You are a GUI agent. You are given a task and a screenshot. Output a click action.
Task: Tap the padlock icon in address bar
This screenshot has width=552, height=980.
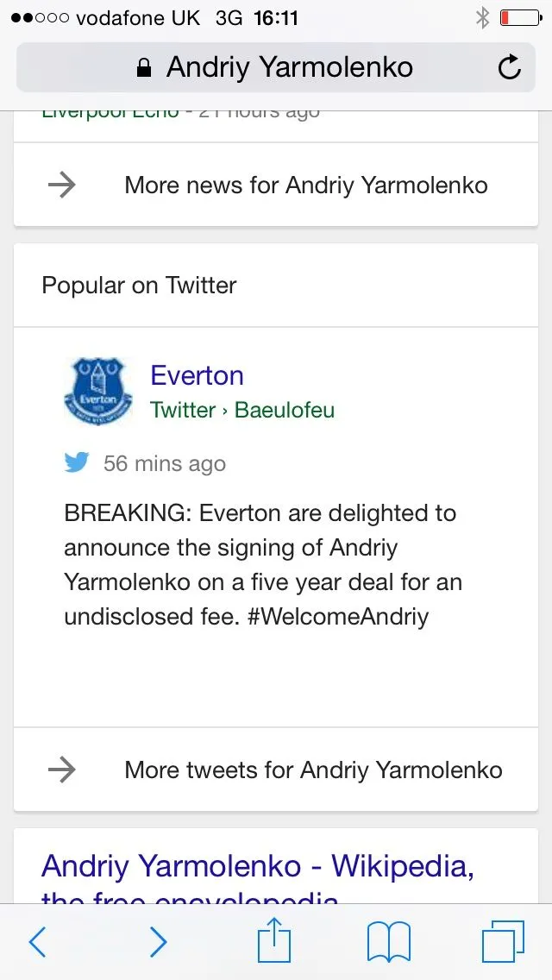point(144,68)
